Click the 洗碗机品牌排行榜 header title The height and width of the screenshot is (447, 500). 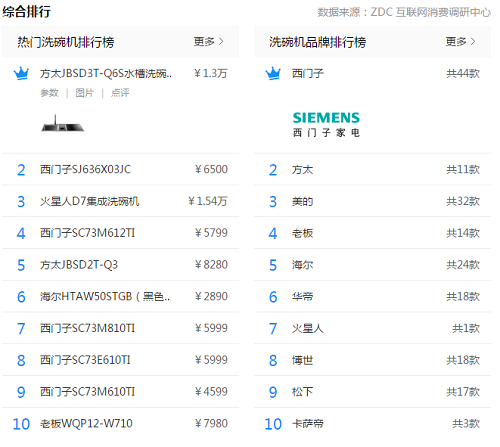(318, 42)
